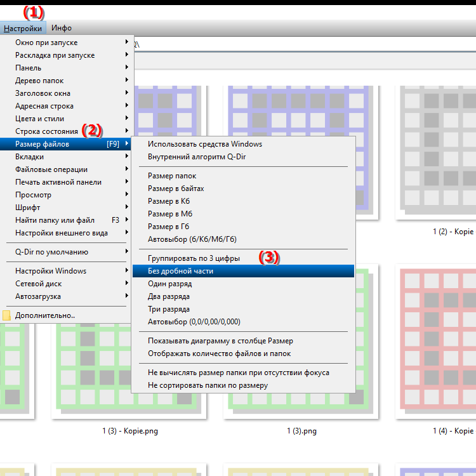
Task: Select Размер в байтах
Action: point(243,189)
